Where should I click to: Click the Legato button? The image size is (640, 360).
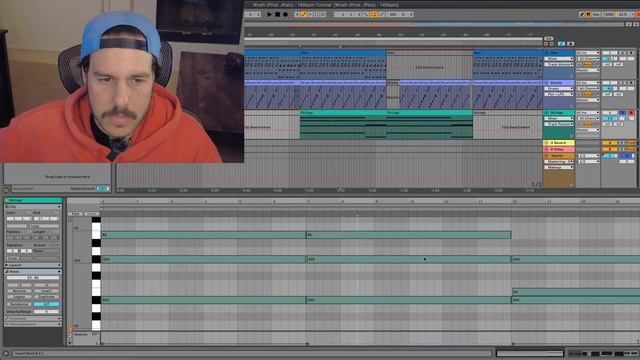tap(19, 297)
